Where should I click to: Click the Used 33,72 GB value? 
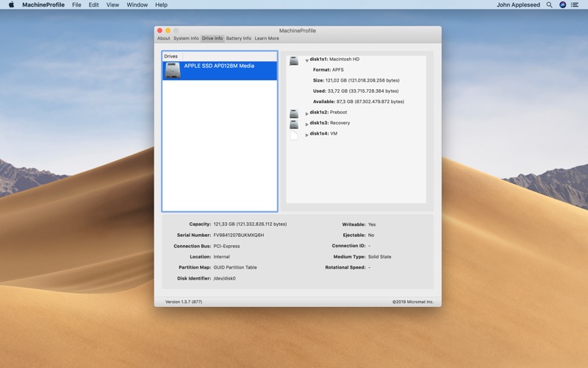pyautogui.click(x=363, y=91)
